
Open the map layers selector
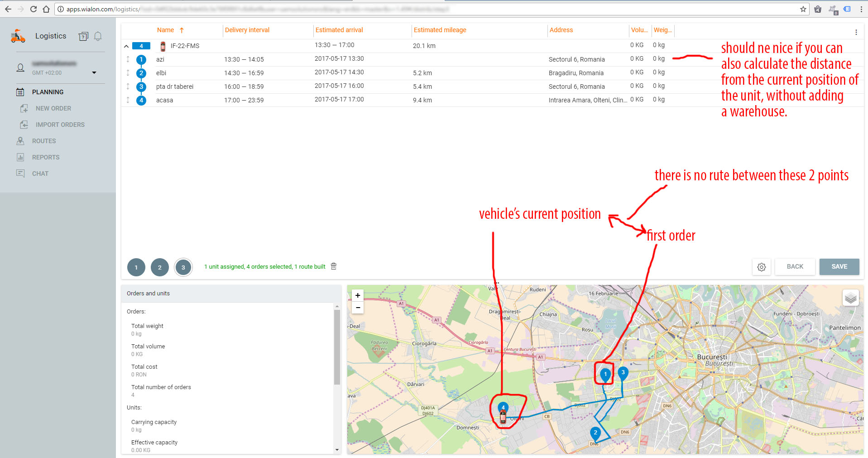pyautogui.click(x=850, y=298)
